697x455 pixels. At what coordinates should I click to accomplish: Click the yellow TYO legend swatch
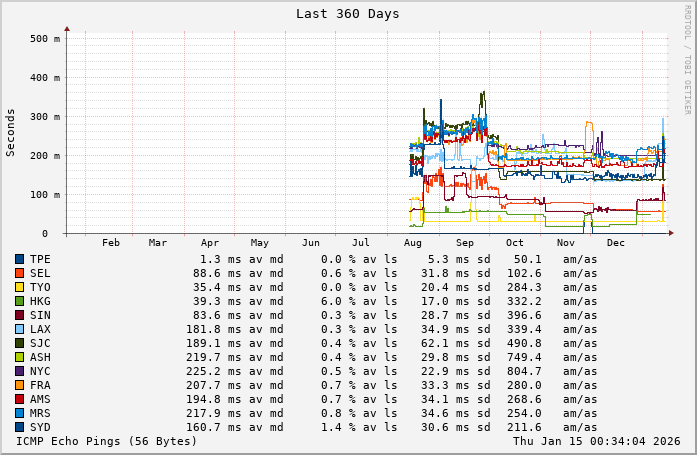click(x=19, y=287)
